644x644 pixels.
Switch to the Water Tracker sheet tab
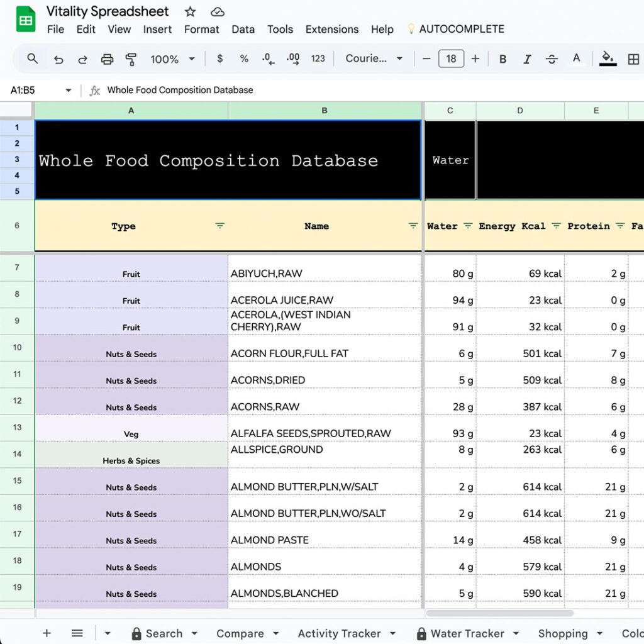coord(467,633)
